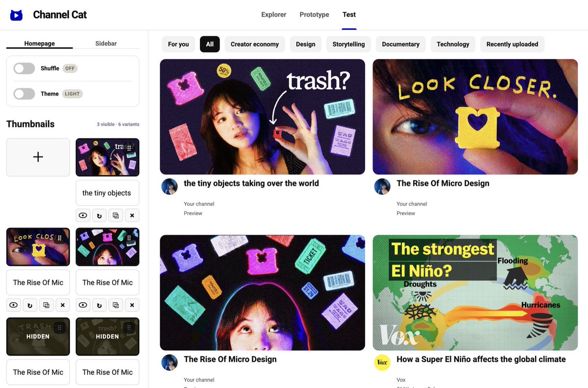Open "How a Super El Niño affects the global climate" title
Screen dimensions: 588x388
click(x=481, y=360)
